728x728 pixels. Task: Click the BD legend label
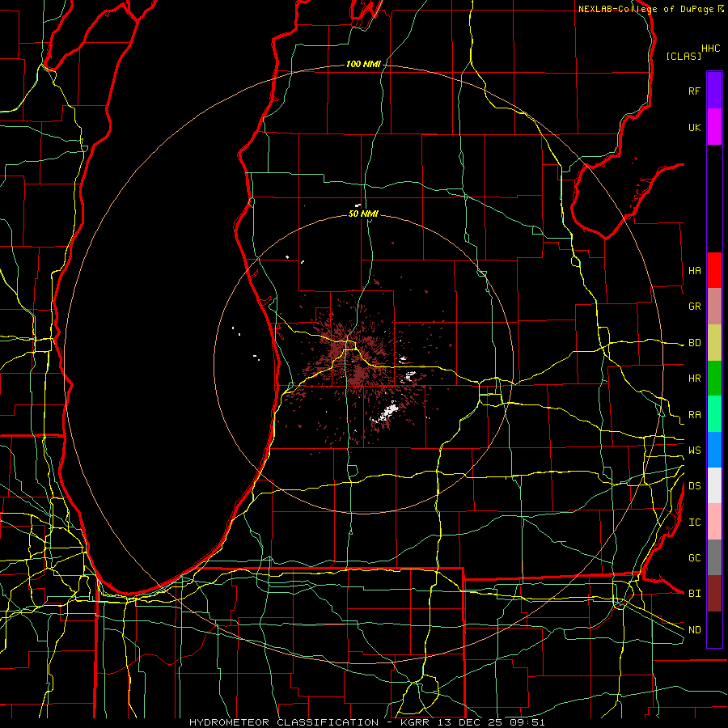[694, 343]
